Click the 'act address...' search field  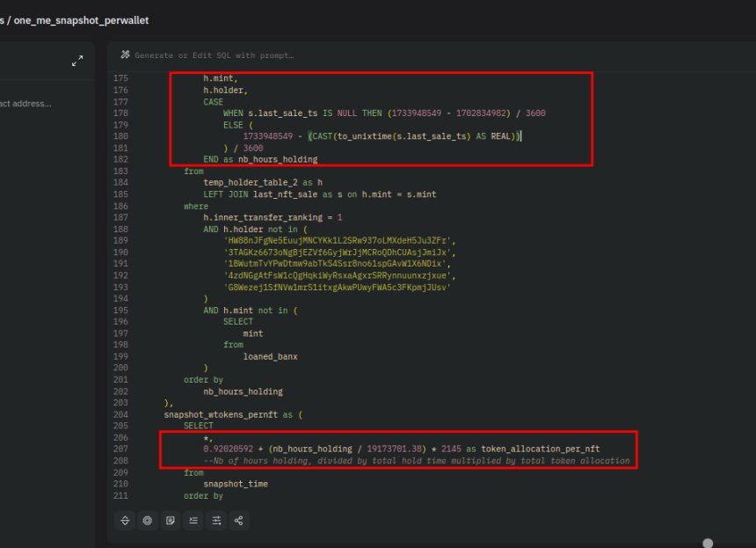25,103
